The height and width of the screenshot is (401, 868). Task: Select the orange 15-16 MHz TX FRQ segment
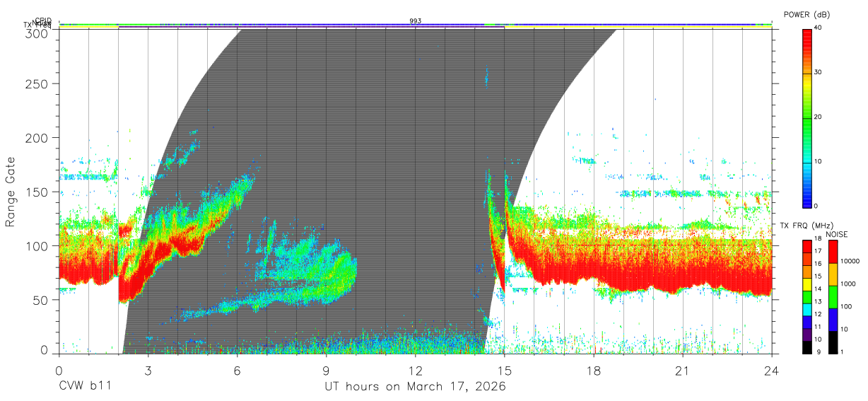807,272
